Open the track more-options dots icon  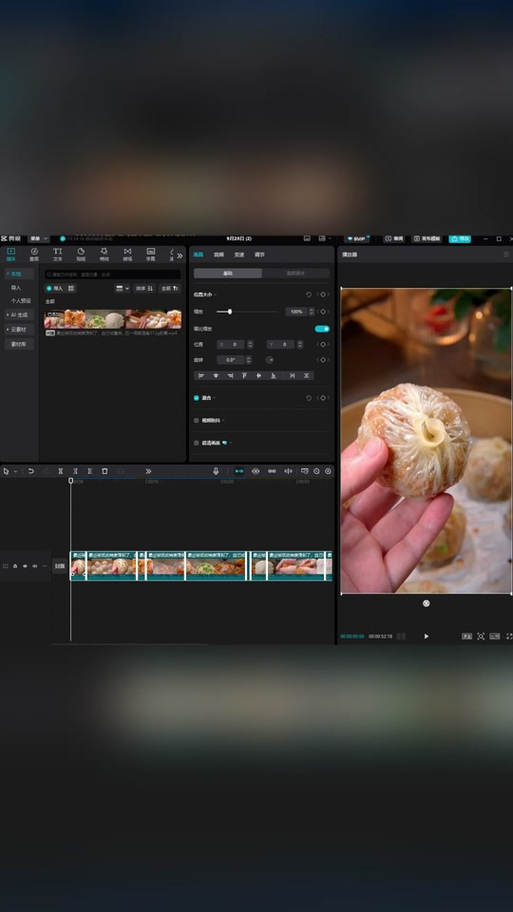(44, 566)
